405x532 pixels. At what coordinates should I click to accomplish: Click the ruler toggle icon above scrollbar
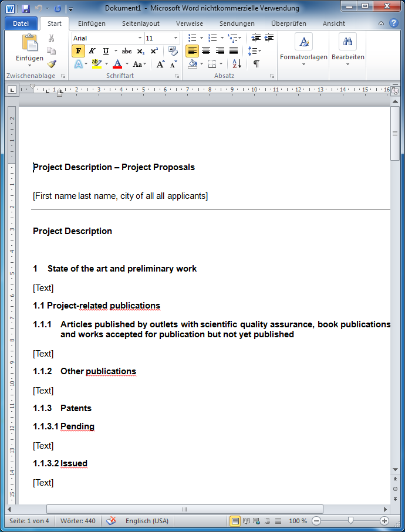(x=395, y=90)
